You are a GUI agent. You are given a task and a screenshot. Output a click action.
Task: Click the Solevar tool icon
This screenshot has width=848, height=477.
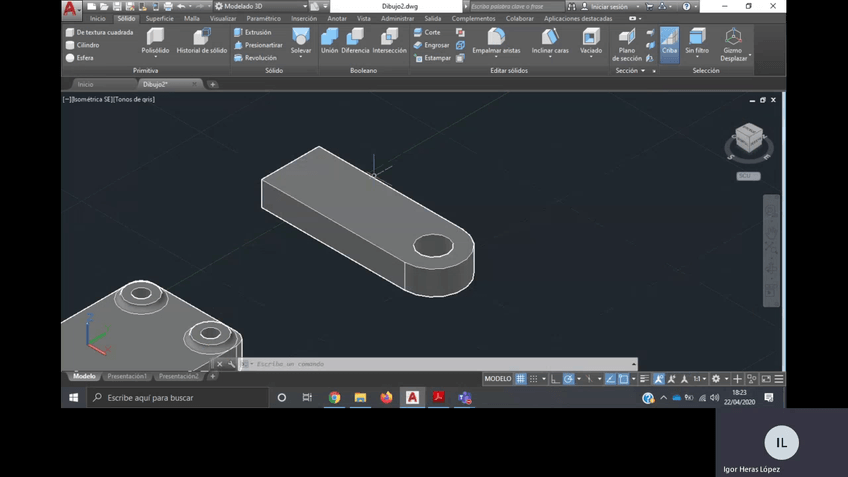301,40
